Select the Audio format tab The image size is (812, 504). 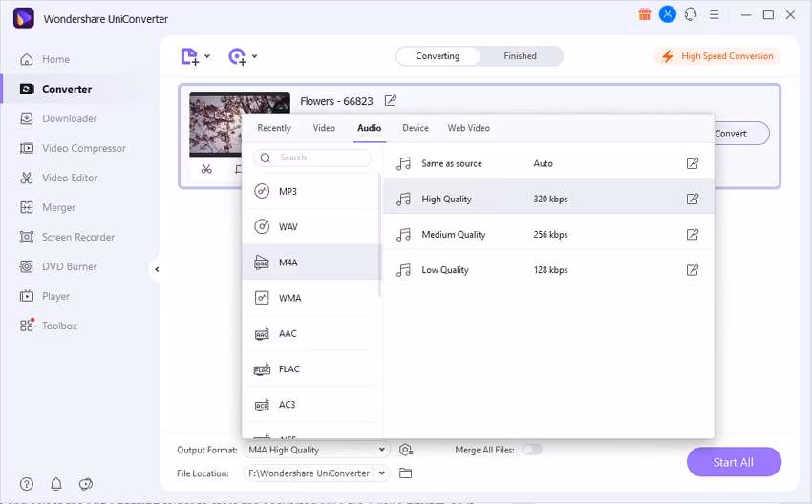[x=370, y=128]
